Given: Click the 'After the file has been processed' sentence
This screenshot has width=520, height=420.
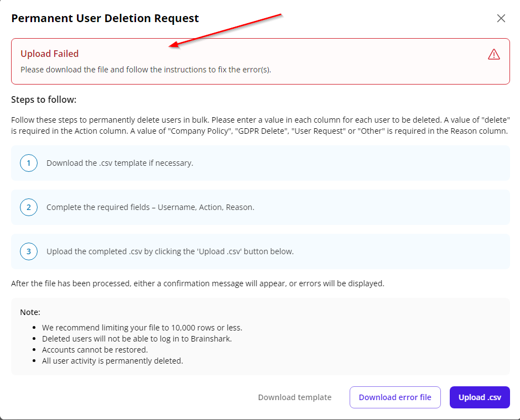Looking at the screenshot, I should pos(197,283).
